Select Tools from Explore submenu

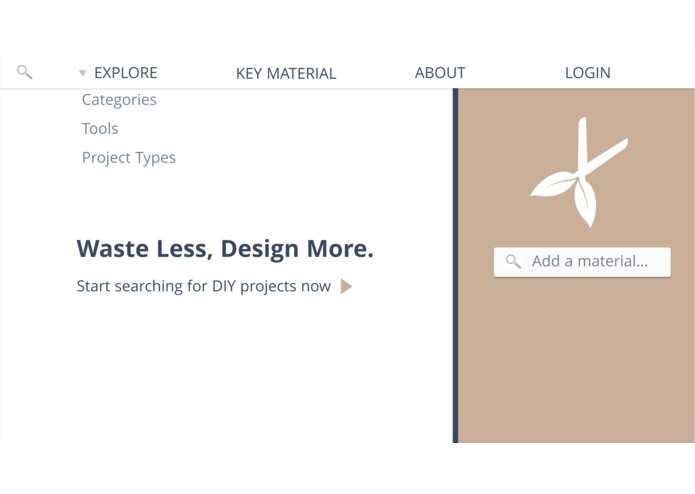pyautogui.click(x=100, y=128)
